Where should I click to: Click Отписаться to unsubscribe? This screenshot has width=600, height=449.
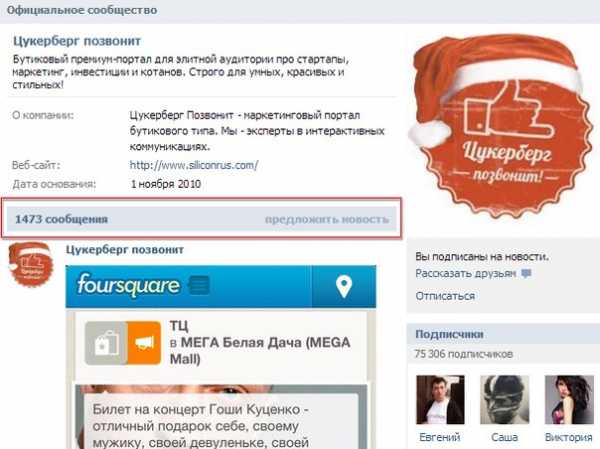445,296
